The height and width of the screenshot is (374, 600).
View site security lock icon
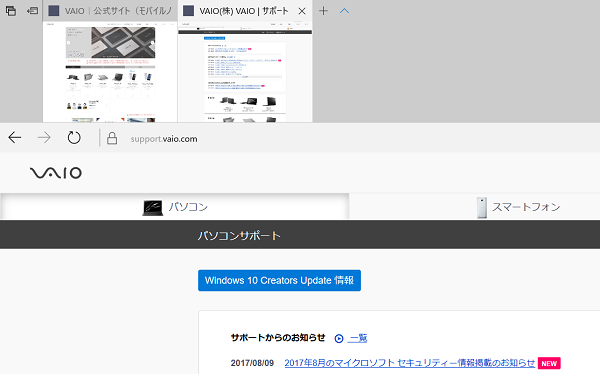[112, 138]
